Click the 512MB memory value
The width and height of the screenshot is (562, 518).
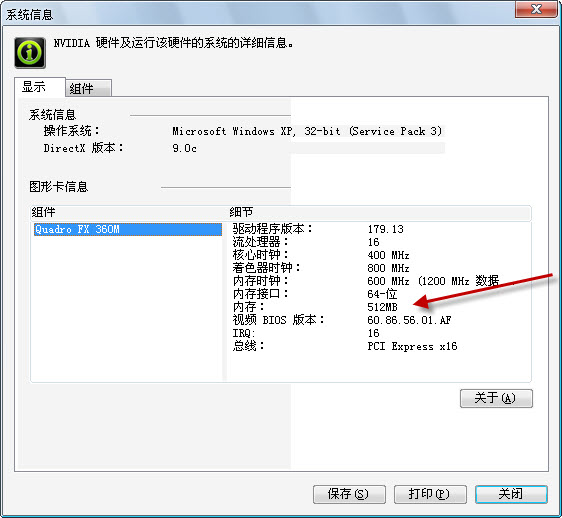coord(382,307)
